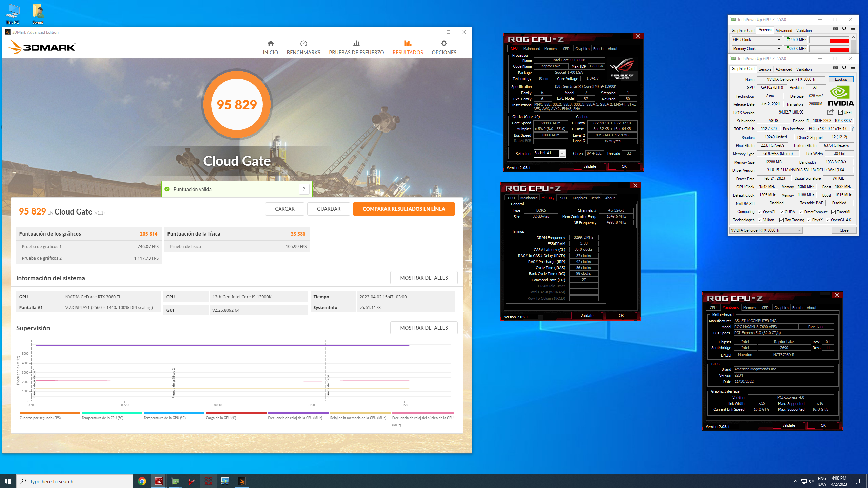This screenshot has width=868, height=488.
Task: Open the BENCHMARKS gauge icon
Action: pos(303,43)
